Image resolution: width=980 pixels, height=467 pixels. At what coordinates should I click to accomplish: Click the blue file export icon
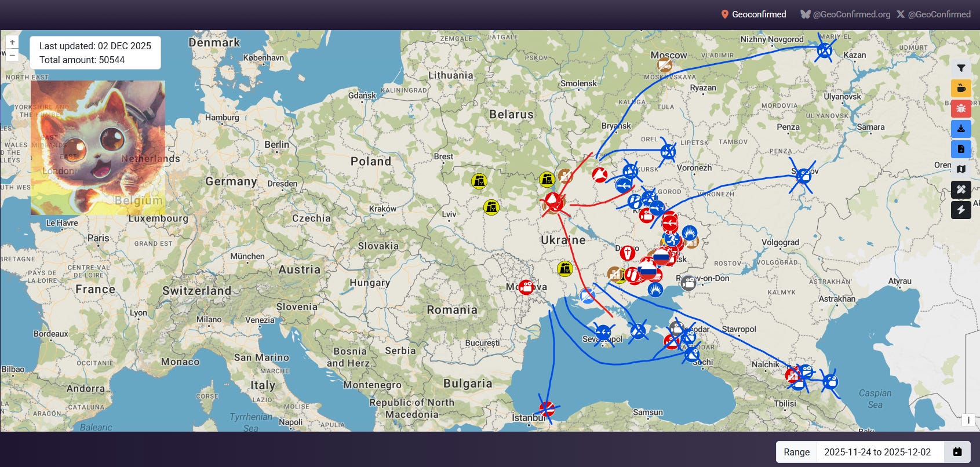(961, 149)
